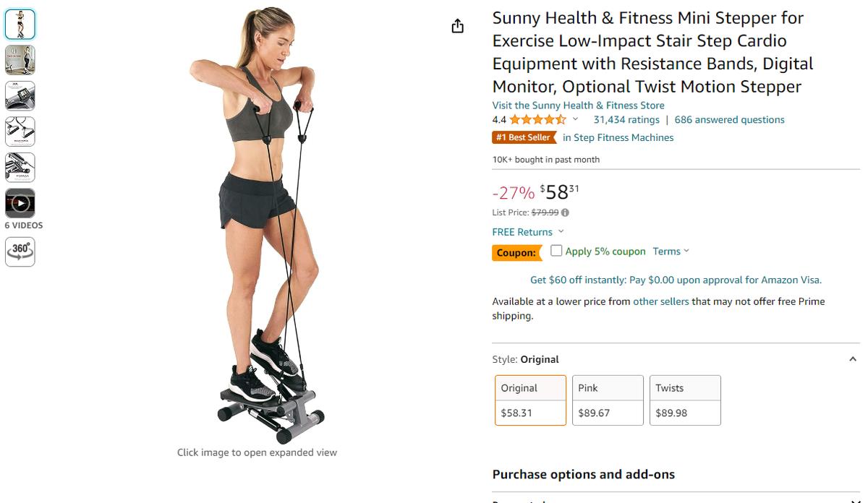Click the List Price info icon
This screenshot has height=503, width=868.
[565, 212]
